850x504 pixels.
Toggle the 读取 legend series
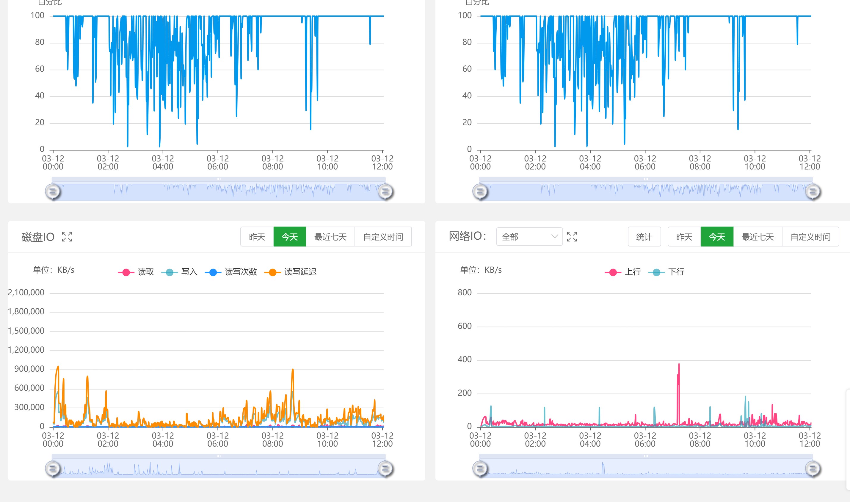(136, 272)
